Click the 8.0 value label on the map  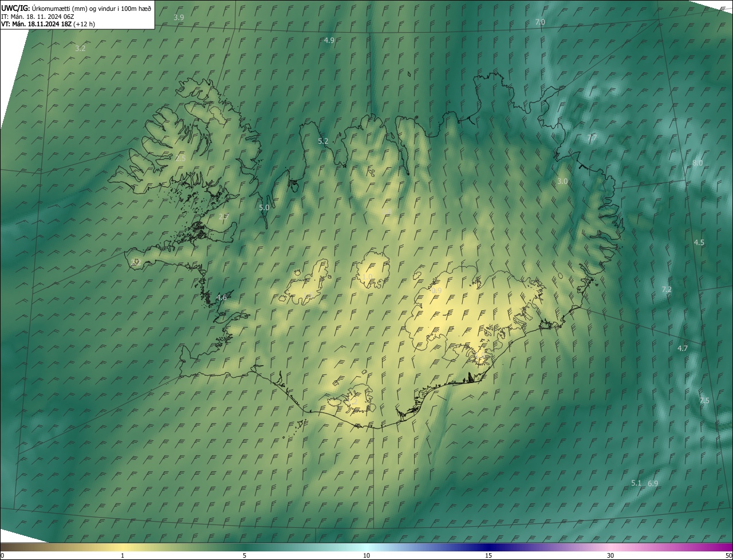coord(697,163)
